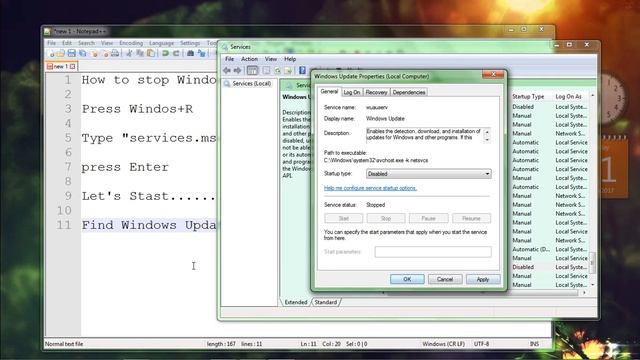Click the Save All icon in Notepad++ toolbar
The width and height of the screenshot is (640, 360).
(82, 53)
